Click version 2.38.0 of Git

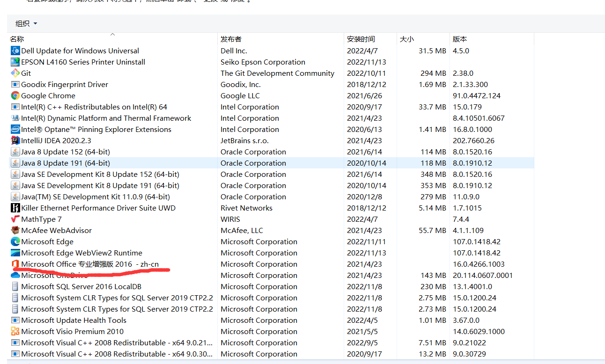pos(463,73)
